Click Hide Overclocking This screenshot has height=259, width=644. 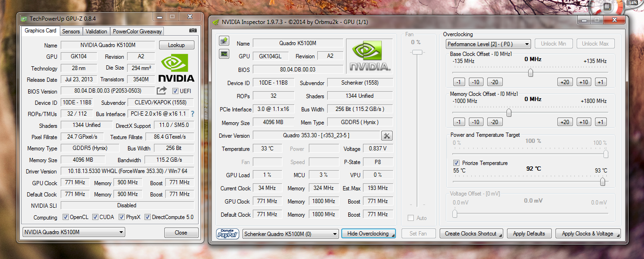[368, 234]
